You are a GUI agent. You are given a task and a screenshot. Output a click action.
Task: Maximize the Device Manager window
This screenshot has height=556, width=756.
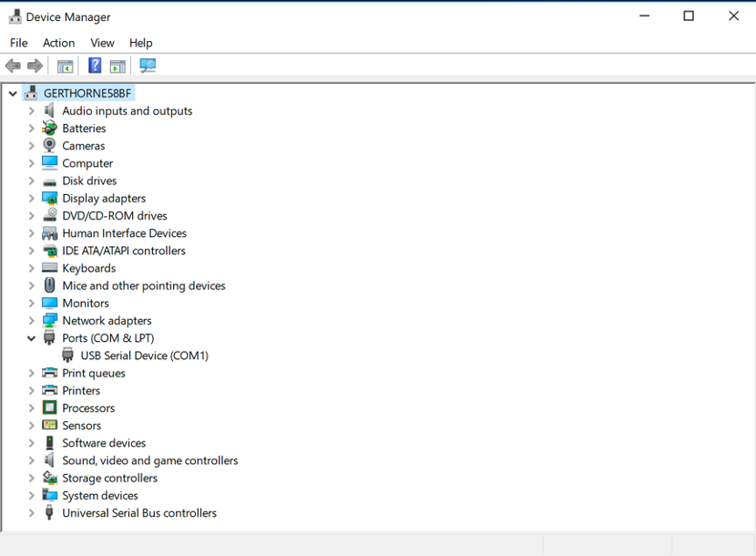(689, 15)
